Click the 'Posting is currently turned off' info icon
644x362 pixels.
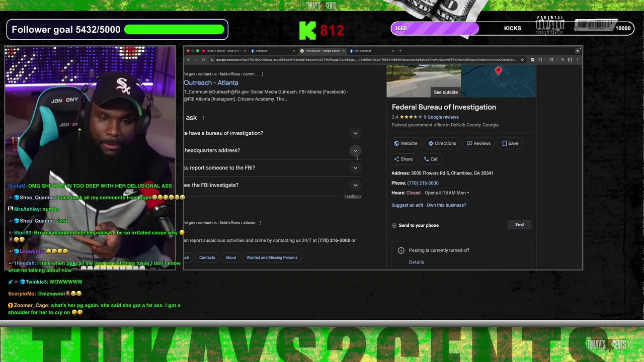(x=401, y=250)
